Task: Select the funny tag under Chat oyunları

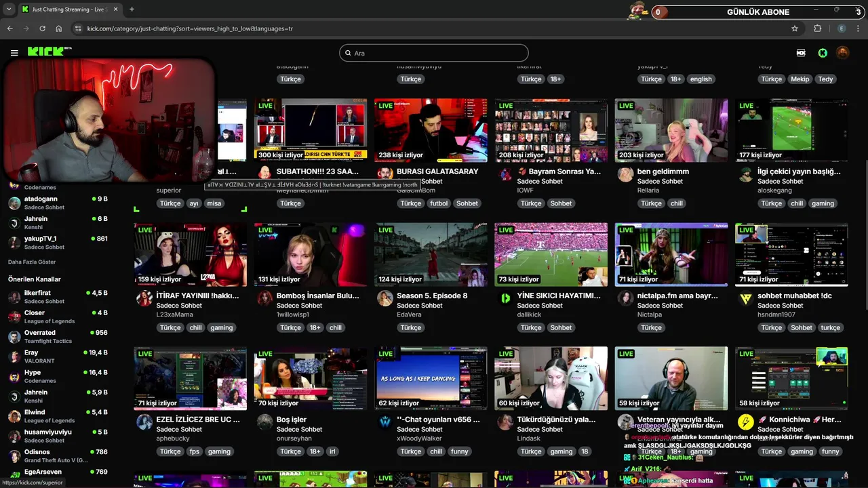Action: 460,451
